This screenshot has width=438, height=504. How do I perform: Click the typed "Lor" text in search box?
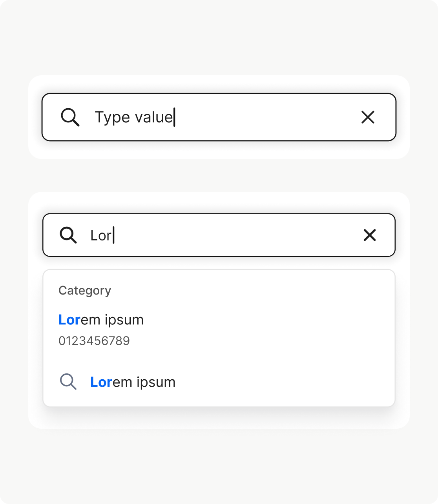(x=101, y=235)
